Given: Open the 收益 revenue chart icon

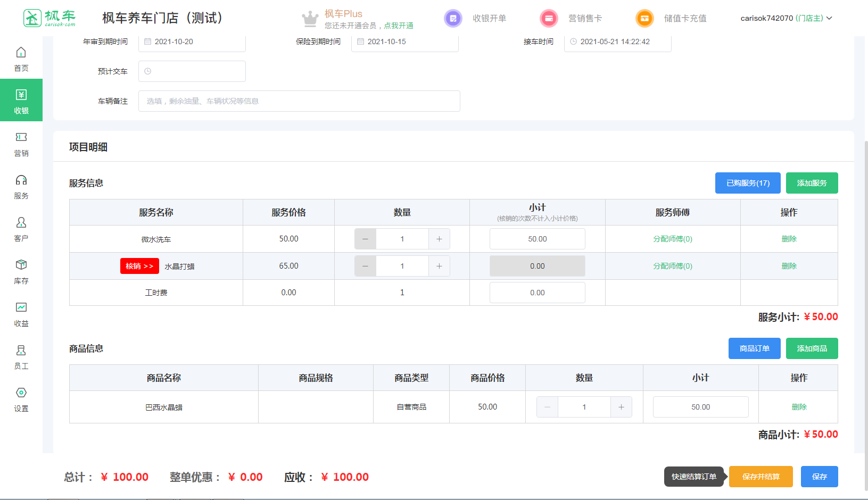Looking at the screenshot, I should [x=21, y=308].
